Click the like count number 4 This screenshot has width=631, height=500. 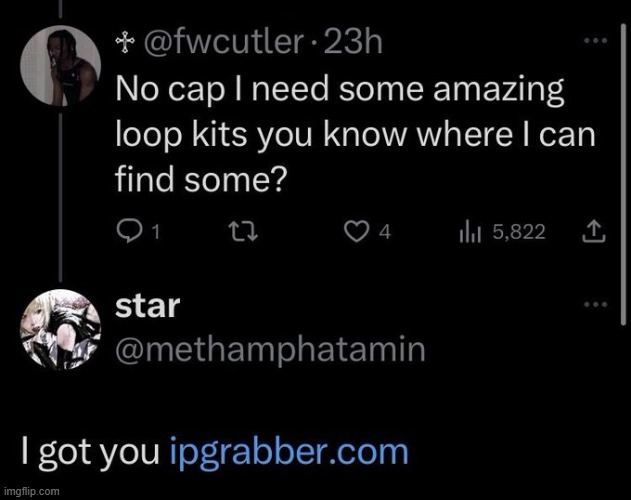click(384, 232)
